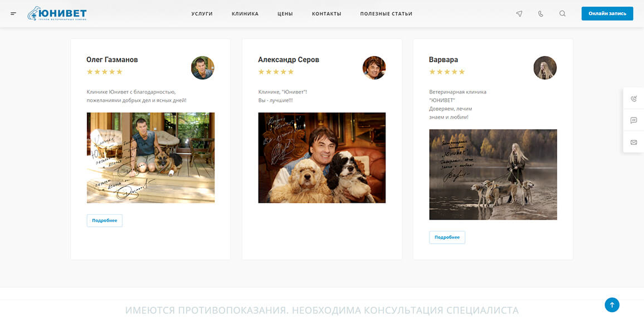
Task: Open the chat side widget
Action: coord(633,120)
